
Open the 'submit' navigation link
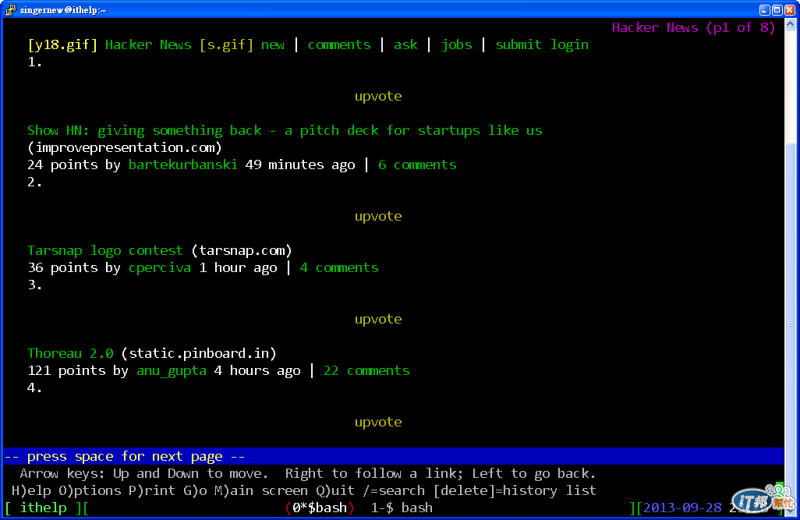point(518,45)
